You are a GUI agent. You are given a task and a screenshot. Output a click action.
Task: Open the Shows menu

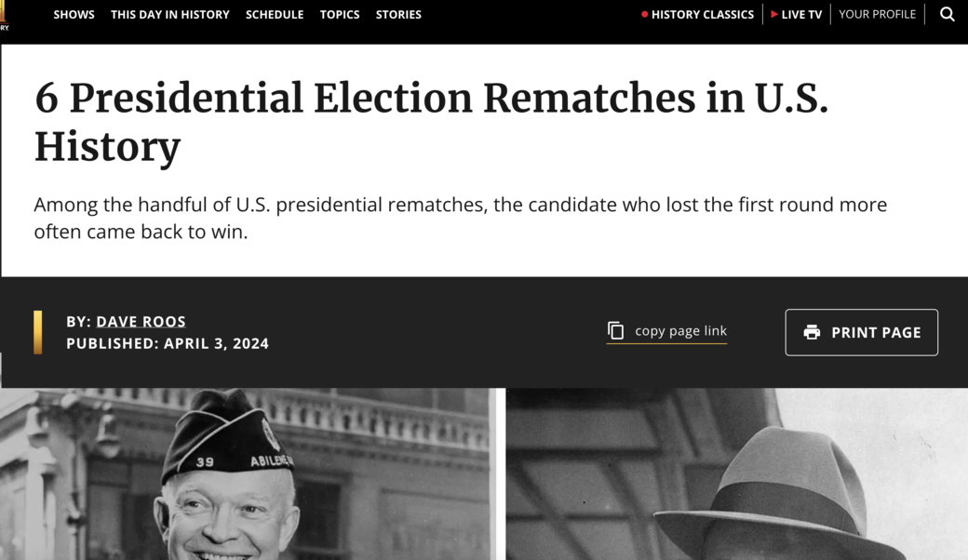click(x=74, y=14)
